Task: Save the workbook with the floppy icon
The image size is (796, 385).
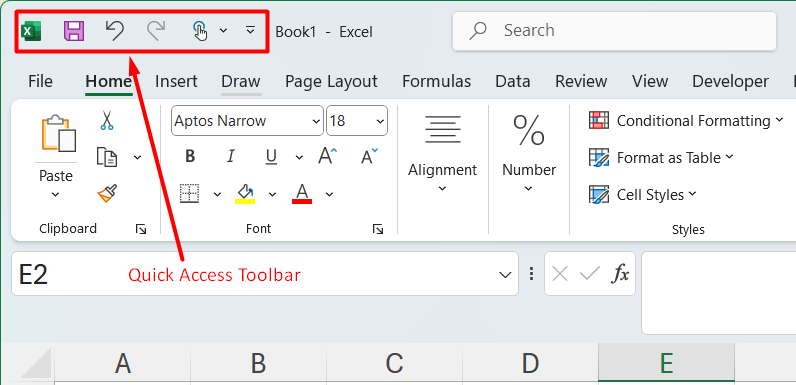Action: click(74, 31)
